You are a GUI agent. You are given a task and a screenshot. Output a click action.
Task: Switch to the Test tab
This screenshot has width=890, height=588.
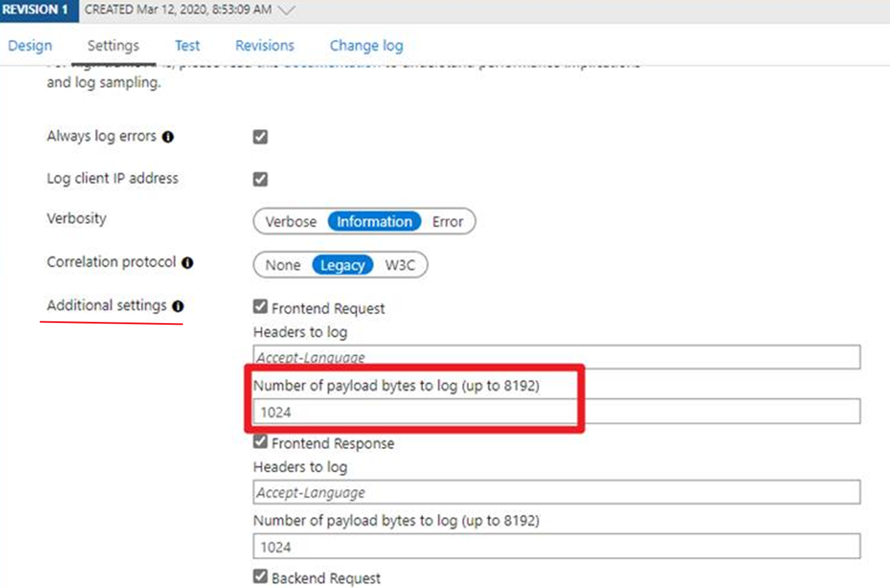187,46
